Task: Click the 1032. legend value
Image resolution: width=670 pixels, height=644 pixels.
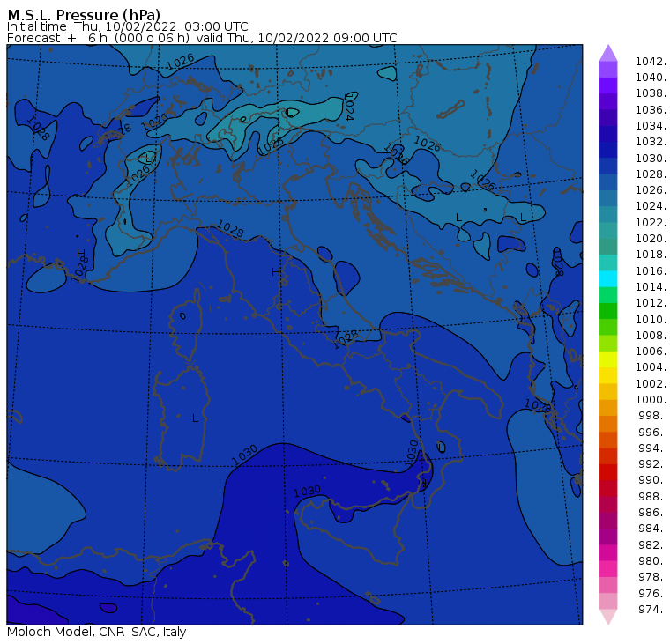Action: [651, 141]
